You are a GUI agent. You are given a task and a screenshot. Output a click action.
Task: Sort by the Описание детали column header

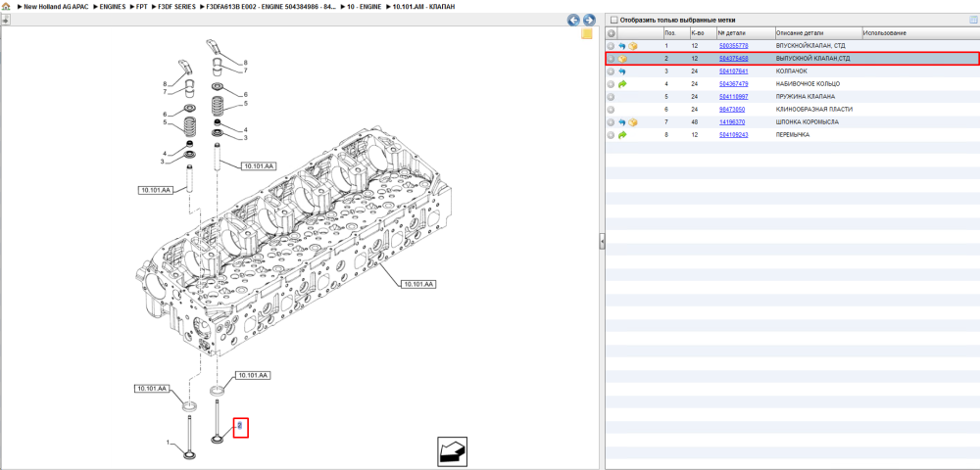point(818,32)
